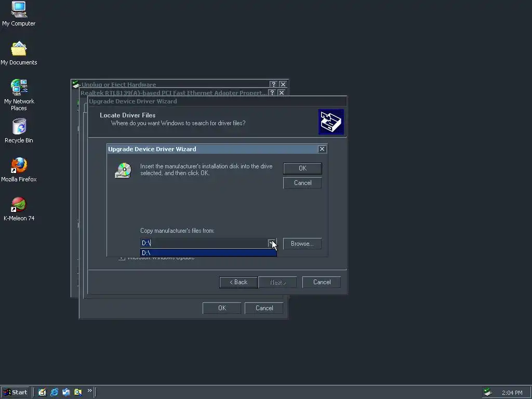The height and width of the screenshot is (399, 532).
Task: Click the Back button in the wizard
Action: click(238, 282)
